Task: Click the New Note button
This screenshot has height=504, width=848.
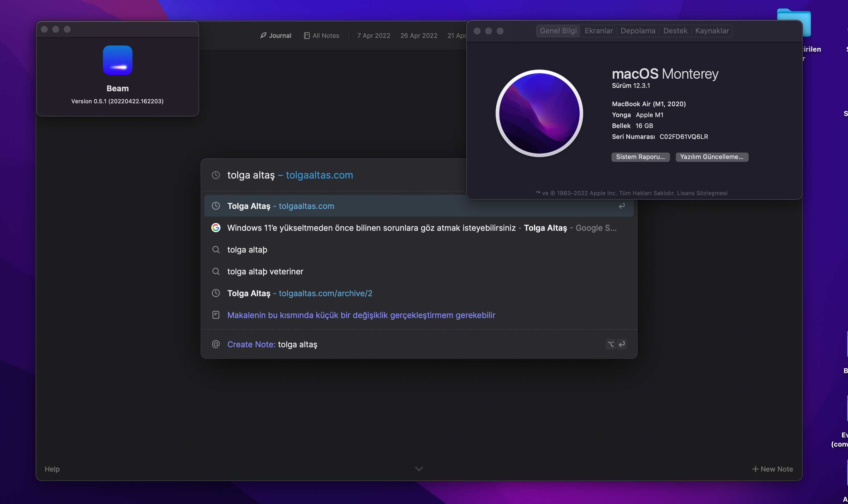Action: (772, 469)
